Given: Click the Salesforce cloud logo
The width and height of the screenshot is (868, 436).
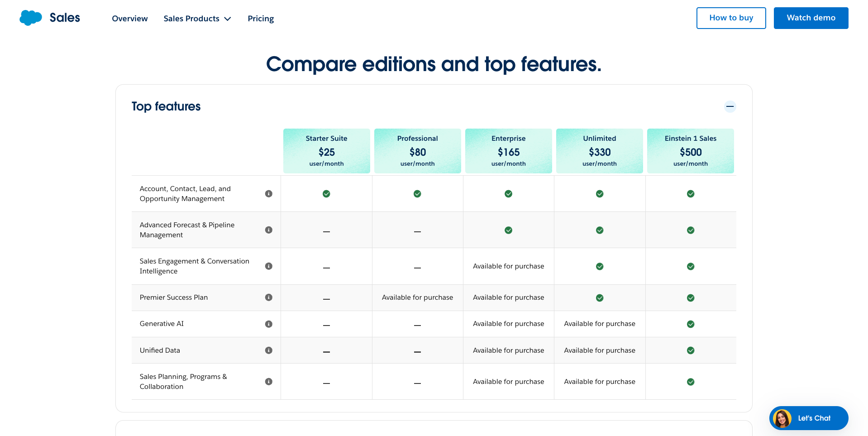Looking at the screenshot, I should click(x=31, y=18).
